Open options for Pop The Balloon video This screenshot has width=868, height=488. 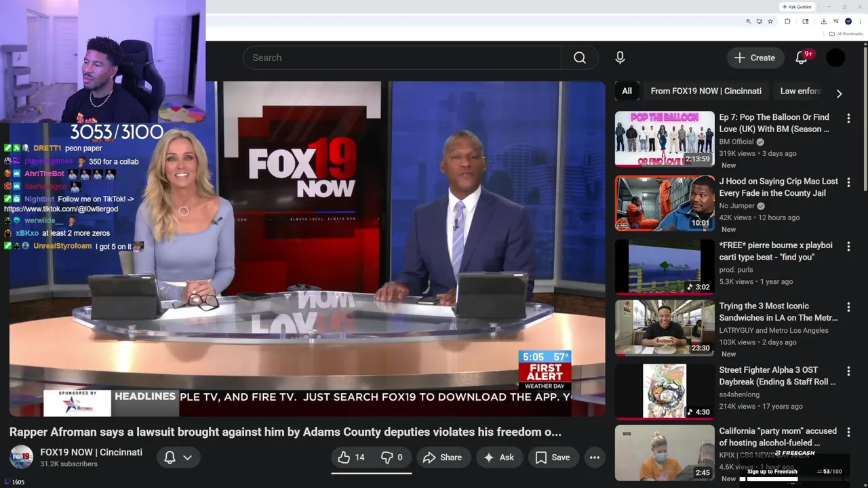pos(848,118)
